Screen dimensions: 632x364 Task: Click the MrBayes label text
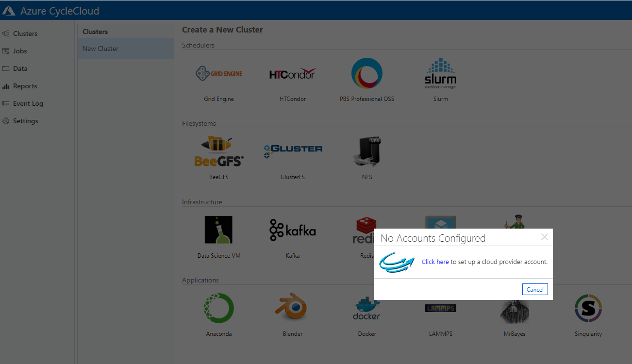515,334
